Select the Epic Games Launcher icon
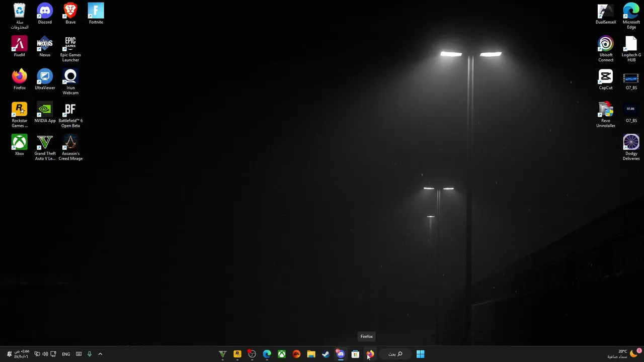This screenshot has width=644, height=362. click(70, 49)
